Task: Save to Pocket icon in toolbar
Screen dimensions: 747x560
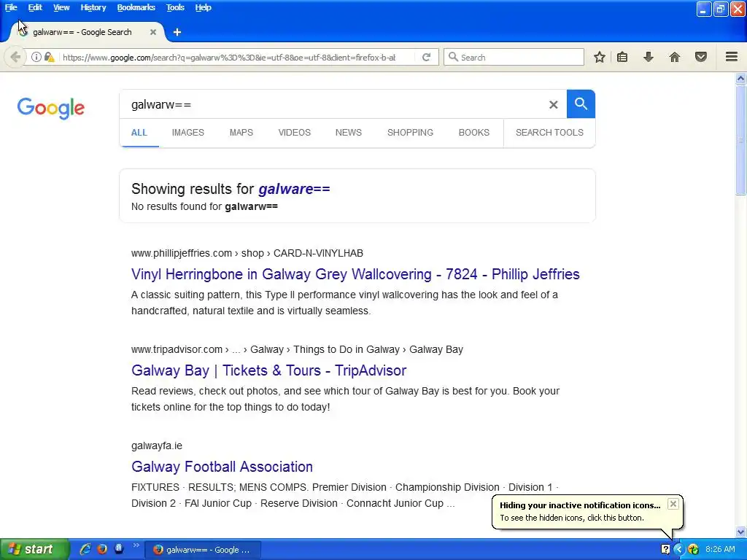Action: pos(701,57)
